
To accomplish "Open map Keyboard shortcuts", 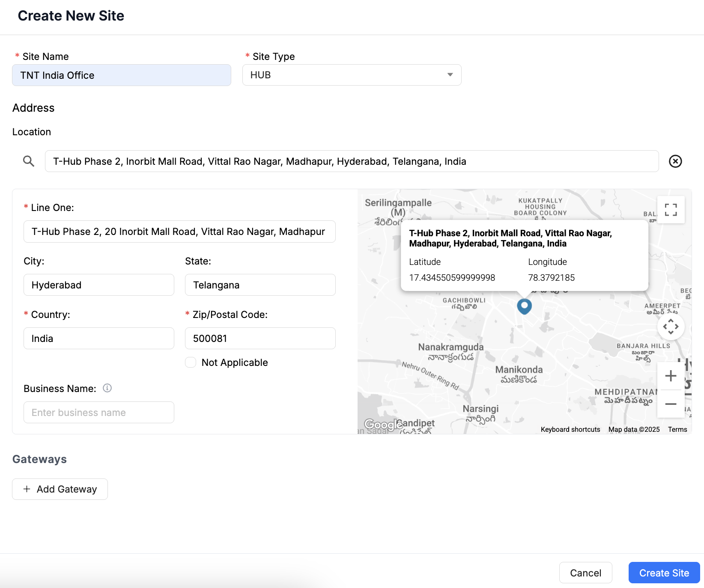I will coord(570,429).
